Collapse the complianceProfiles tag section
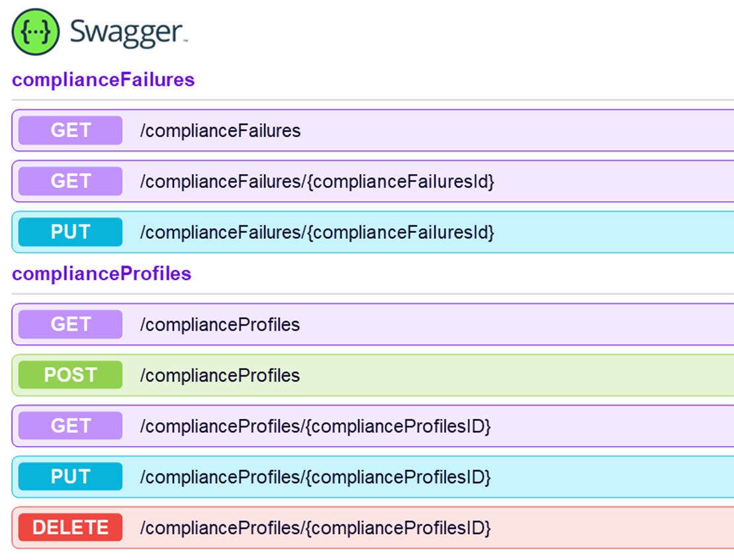The image size is (734, 560). click(101, 273)
